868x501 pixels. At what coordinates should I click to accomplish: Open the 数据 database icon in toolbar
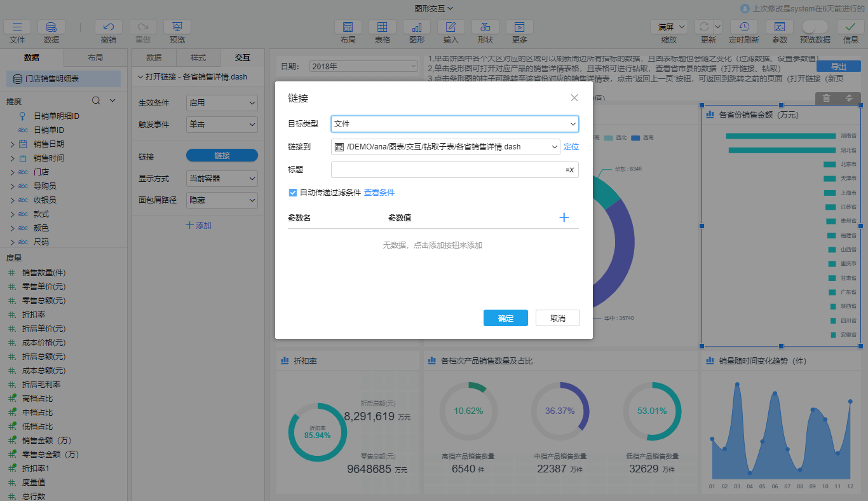[x=51, y=27]
